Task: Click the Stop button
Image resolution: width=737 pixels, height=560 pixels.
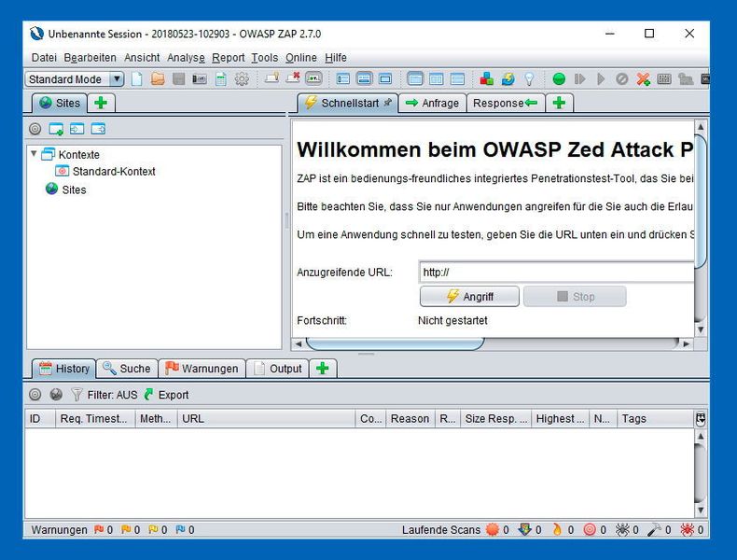Action: pos(575,297)
